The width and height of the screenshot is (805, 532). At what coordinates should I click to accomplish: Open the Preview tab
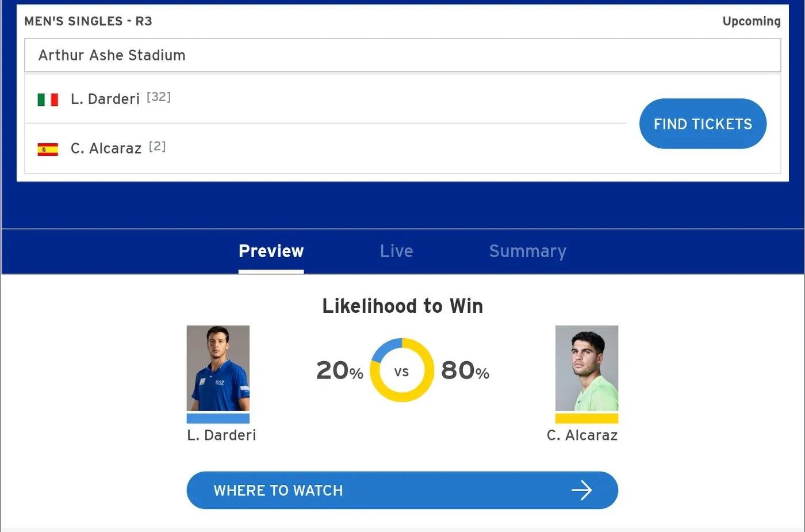pos(271,251)
